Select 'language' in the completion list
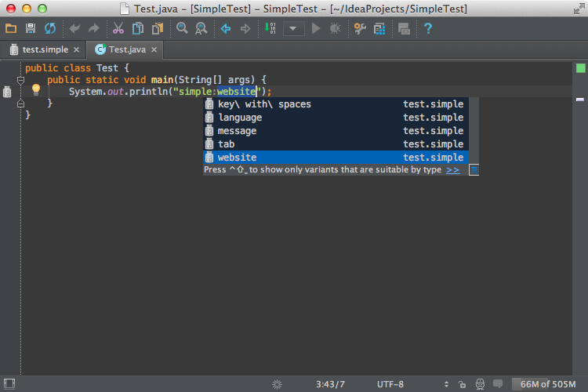 coord(240,118)
